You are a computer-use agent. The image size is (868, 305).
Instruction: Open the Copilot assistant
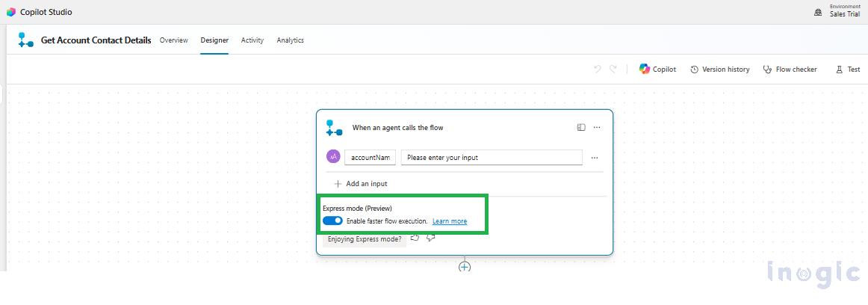point(657,70)
